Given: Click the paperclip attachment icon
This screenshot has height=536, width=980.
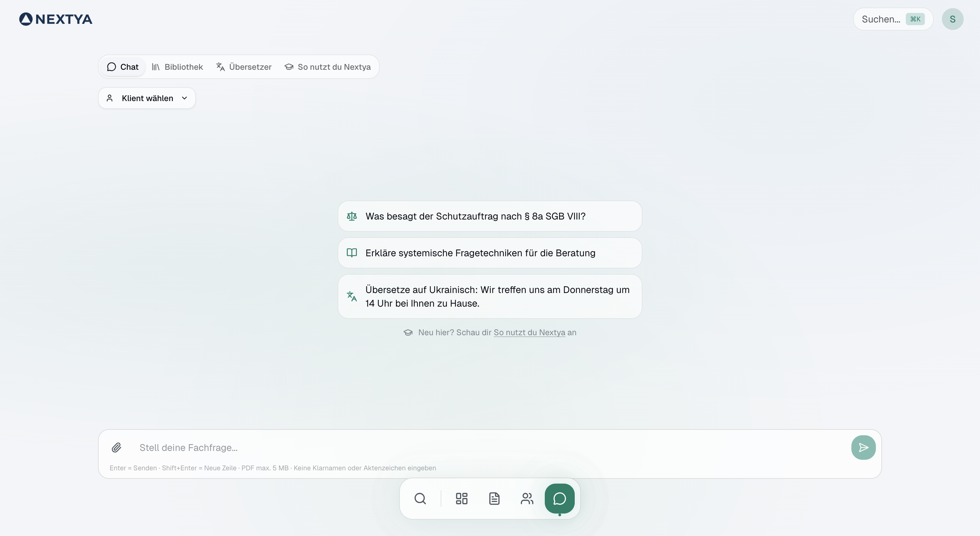Looking at the screenshot, I should coord(116,448).
